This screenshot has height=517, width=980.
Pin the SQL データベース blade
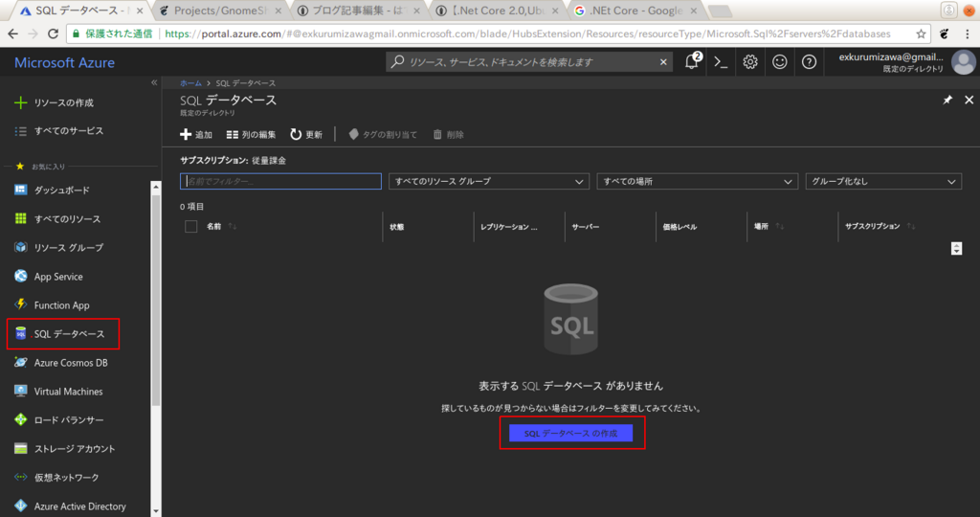click(x=947, y=100)
